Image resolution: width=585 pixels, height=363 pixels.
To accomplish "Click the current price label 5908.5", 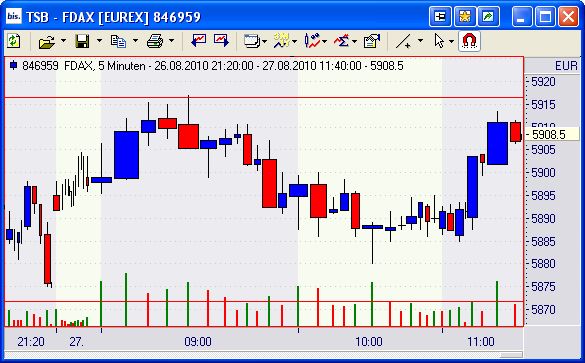I will (x=548, y=134).
